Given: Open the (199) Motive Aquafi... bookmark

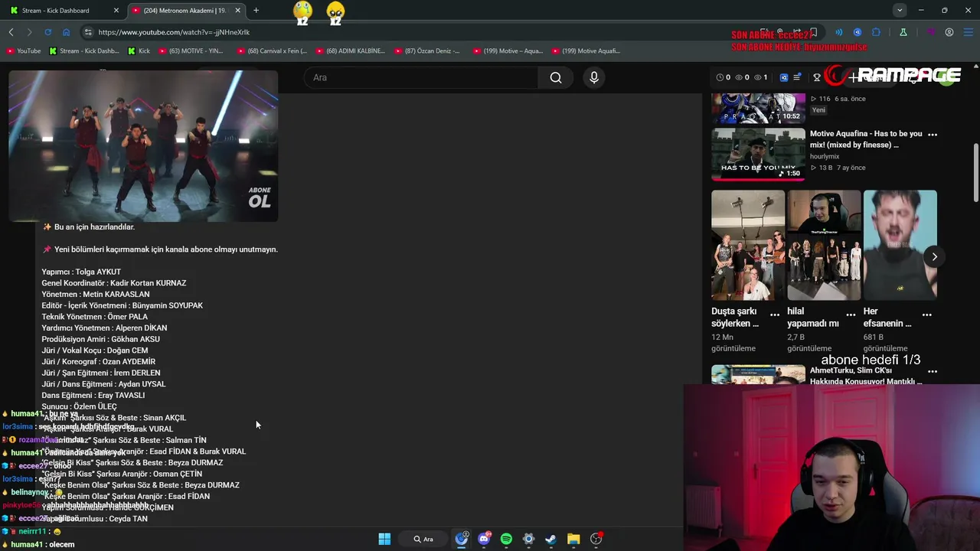Looking at the screenshot, I should pyautogui.click(x=586, y=51).
